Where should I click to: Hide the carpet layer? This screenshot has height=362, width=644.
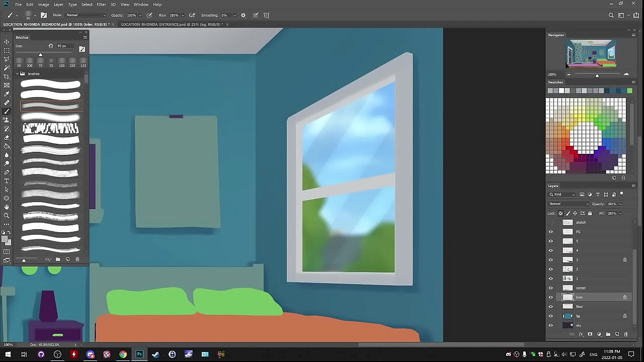point(550,288)
